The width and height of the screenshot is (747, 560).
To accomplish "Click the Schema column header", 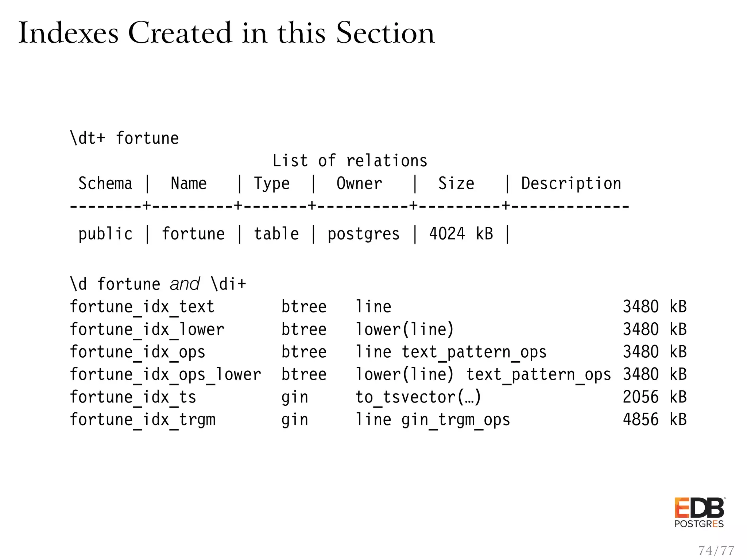I will click(105, 183).
